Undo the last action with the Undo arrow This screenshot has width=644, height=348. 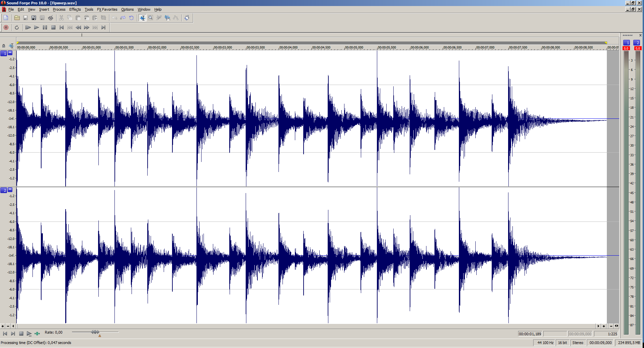click(114, 18)
